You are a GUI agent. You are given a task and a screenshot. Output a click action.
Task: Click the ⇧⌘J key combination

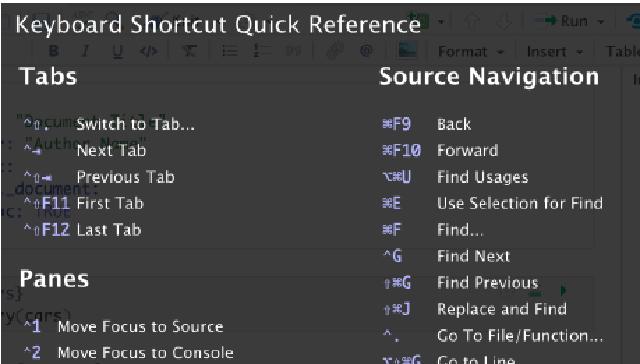(396, 309)
